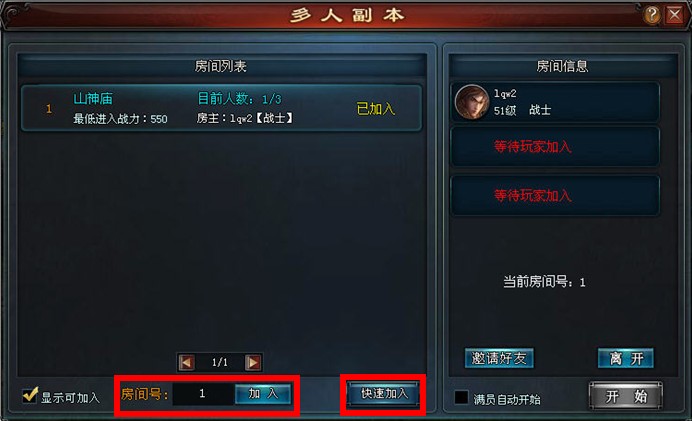This screenshot has height=421, width=692.
Task: Open the help question mark icon
Action: tap(652, 15)
